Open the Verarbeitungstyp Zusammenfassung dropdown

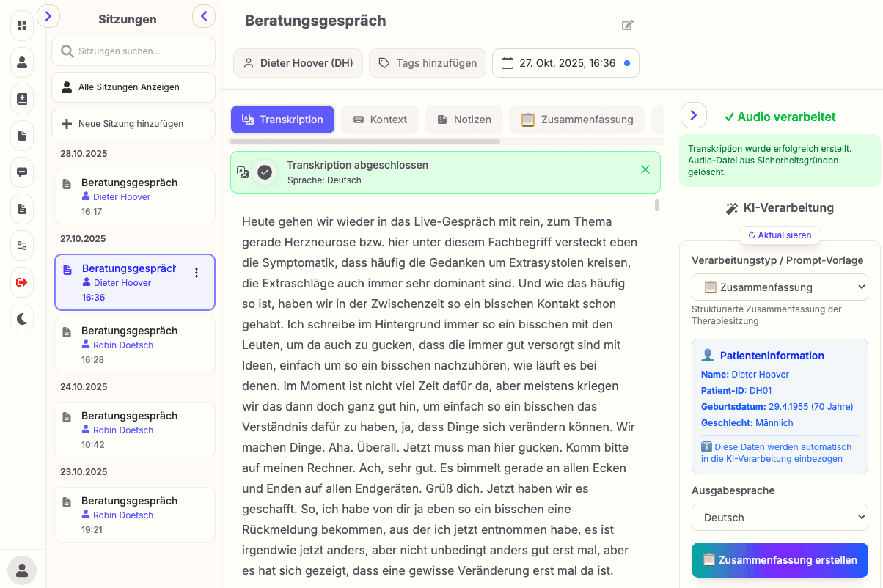[780, 287]
